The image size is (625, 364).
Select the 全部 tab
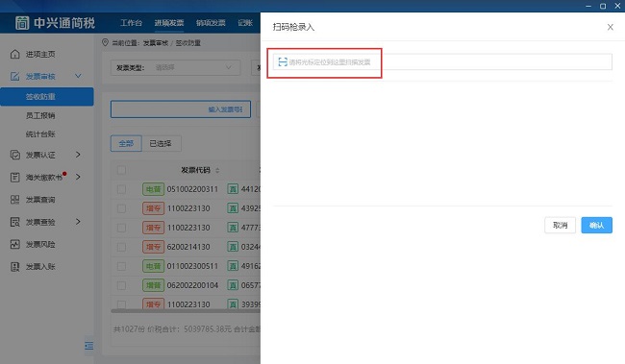(x=126, y=143)
